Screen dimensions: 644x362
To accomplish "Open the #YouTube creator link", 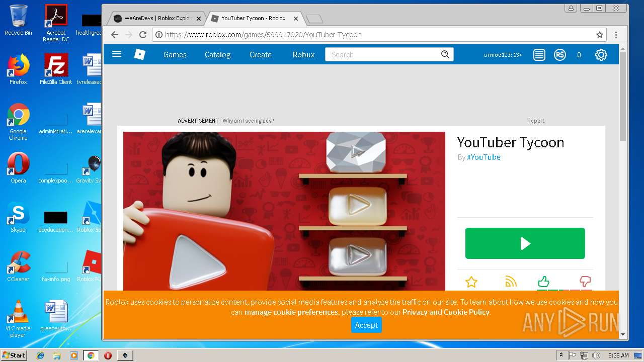I will (x=484, y=157).
